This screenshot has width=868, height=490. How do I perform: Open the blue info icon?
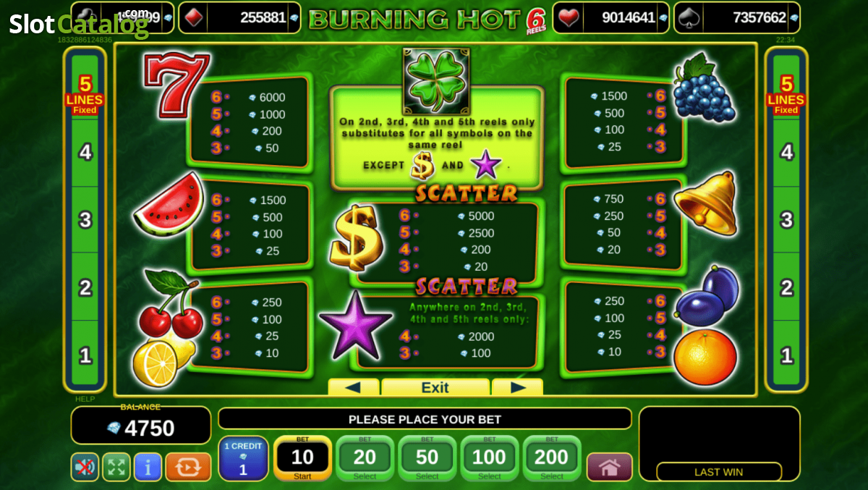[x=148, y=467]
